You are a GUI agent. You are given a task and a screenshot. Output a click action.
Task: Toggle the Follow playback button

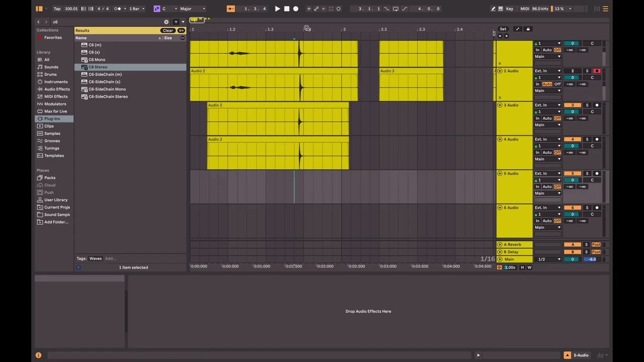(230, 9)
